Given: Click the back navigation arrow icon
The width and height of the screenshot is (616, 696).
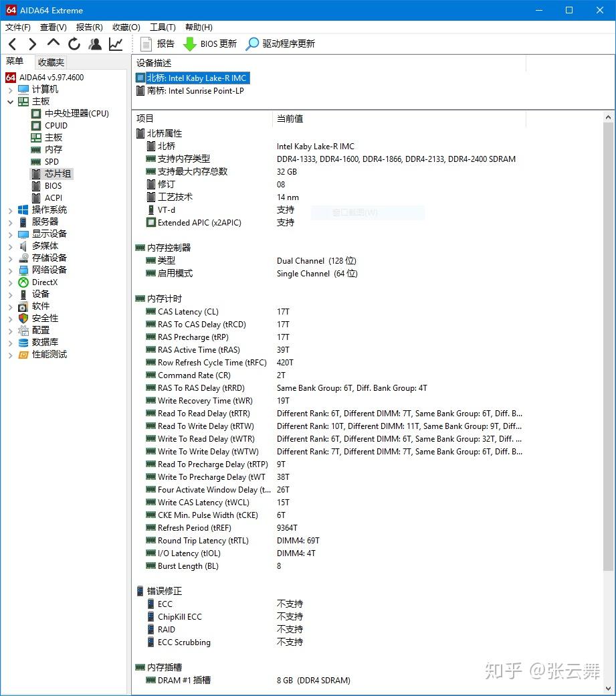Looking at the screenshot, I should [12, 43].
